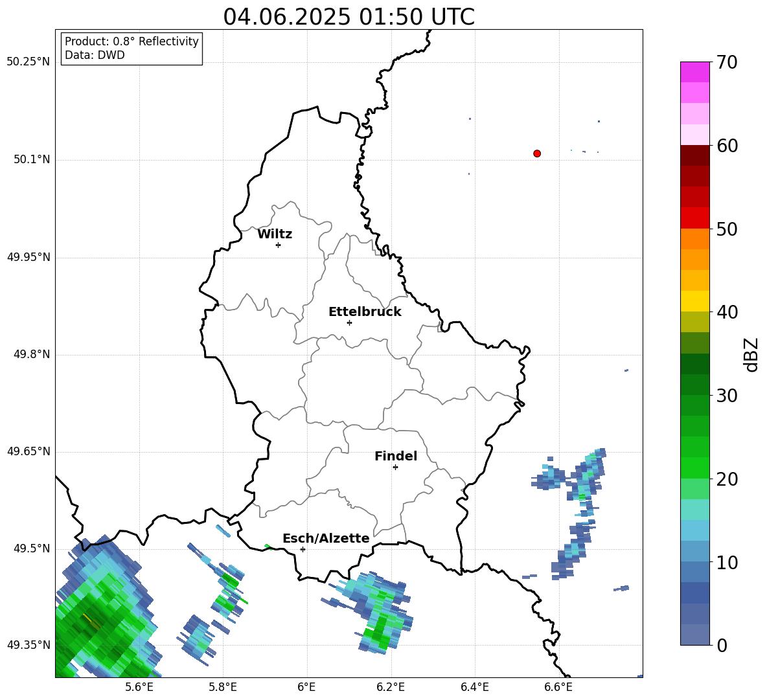Click the 49.8°N latitude label
Screen dimensions: 767x700
click(x=32, y=354)
